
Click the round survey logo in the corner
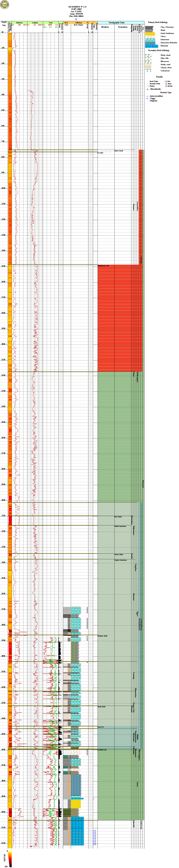click(5, 5)
